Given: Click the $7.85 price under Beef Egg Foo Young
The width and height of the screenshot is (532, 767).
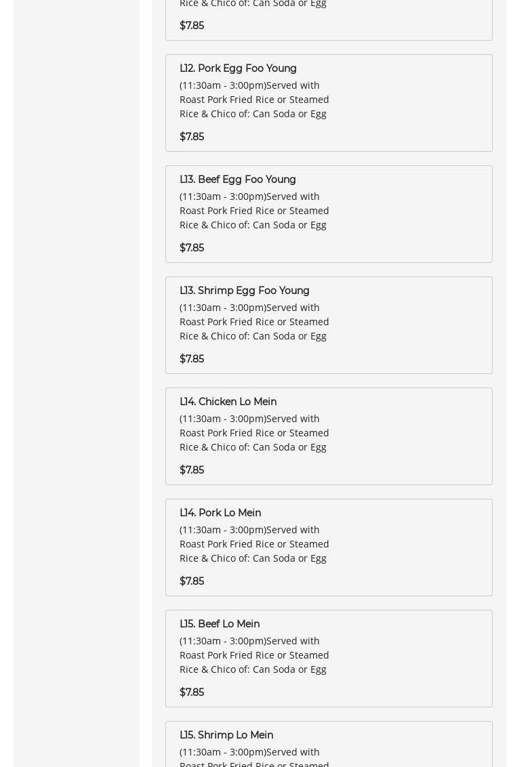Looking at the screenshot, I should [192, 248].
